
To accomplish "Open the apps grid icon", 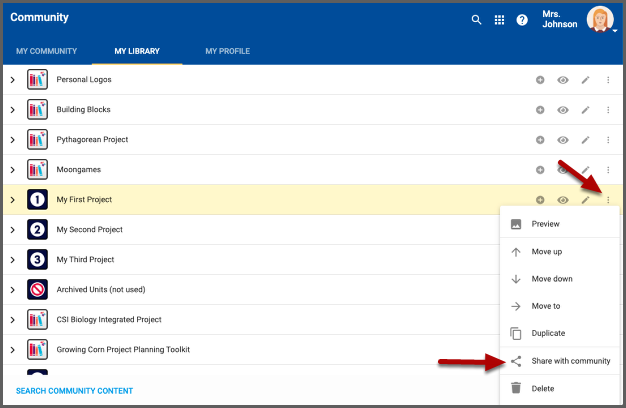I will click(x=499, y=19).
